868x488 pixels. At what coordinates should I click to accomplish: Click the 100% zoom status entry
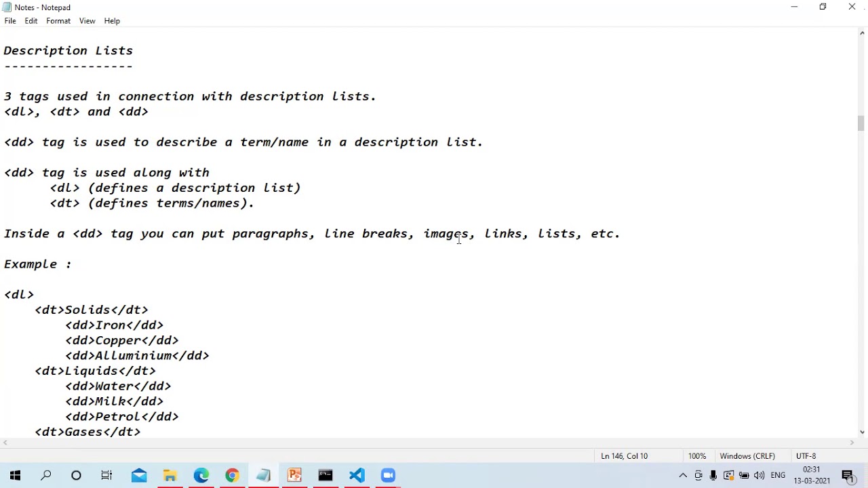[x=697, y=456]
